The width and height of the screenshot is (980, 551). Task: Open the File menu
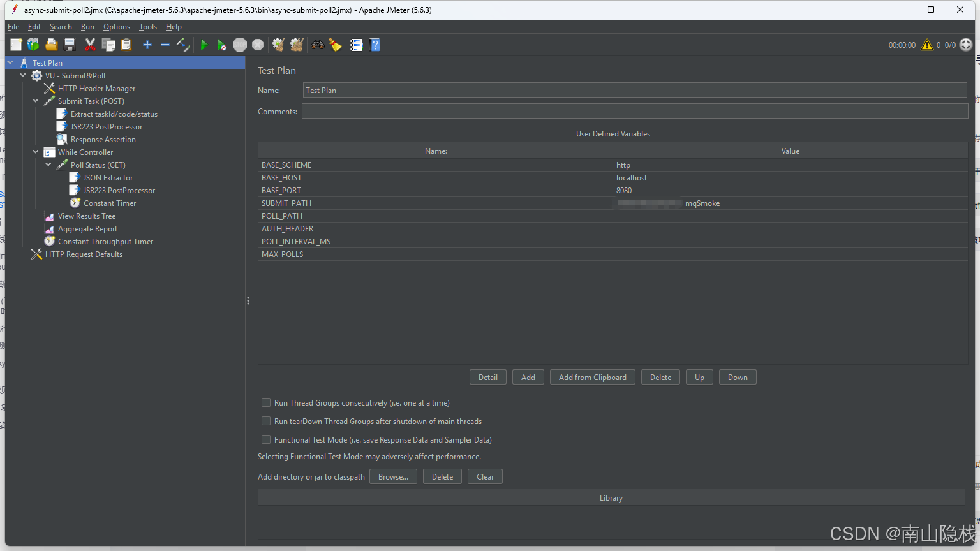pyautogui.click(x=13, y=27)
